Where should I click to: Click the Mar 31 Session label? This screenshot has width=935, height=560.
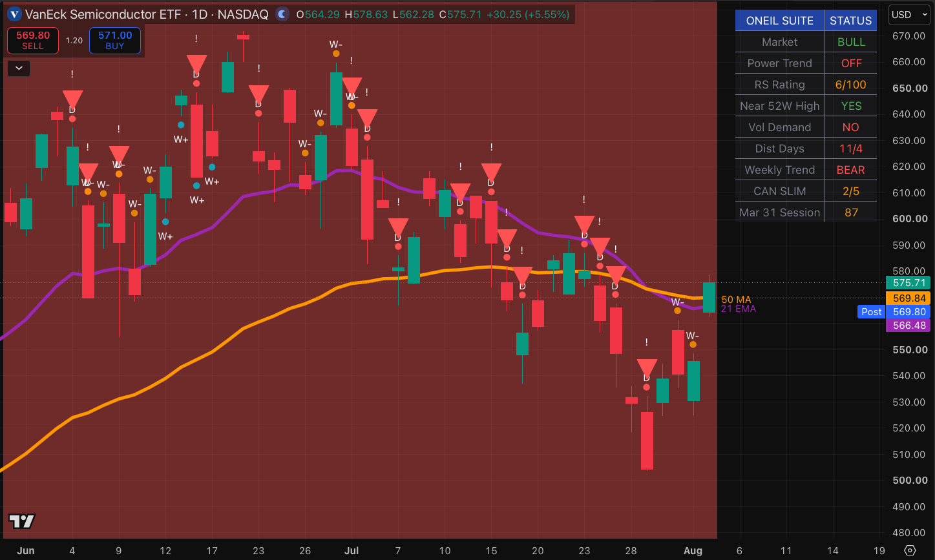780,213
